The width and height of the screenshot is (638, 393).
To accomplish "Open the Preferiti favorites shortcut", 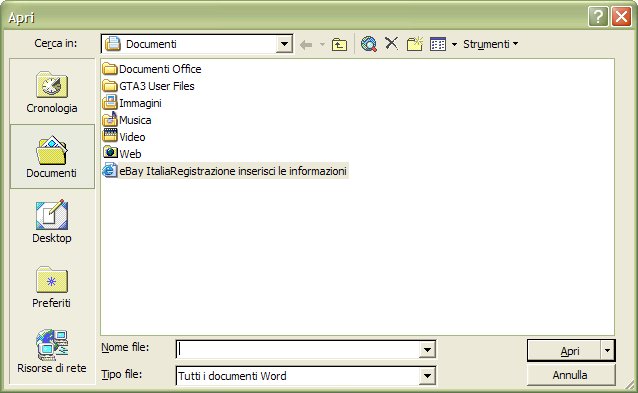I will tap(52, 287).
